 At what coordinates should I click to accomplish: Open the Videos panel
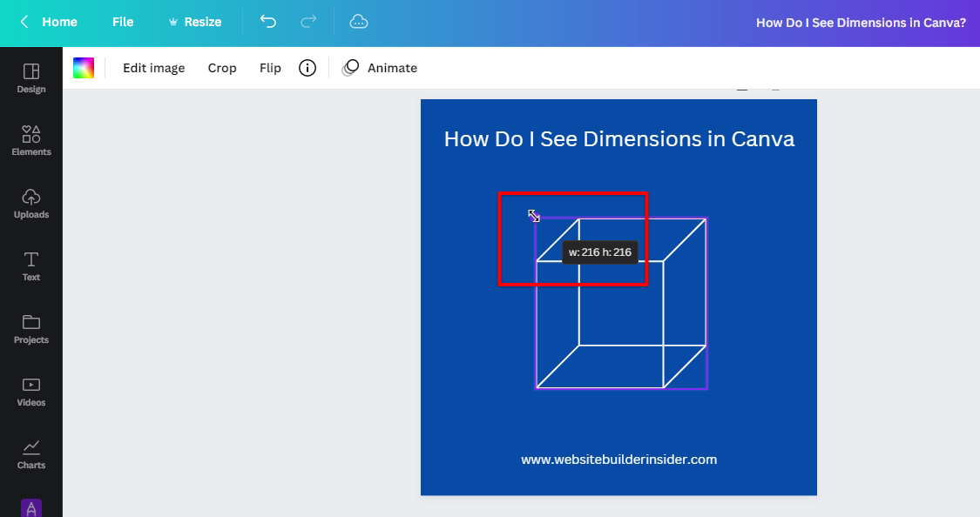tap(30, 392)
